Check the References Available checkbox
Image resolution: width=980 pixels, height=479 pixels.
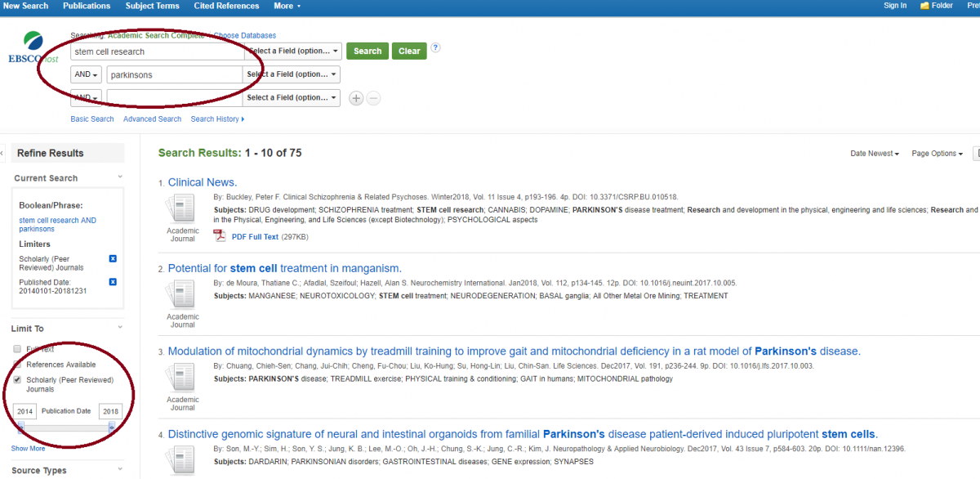pos(17,365)
